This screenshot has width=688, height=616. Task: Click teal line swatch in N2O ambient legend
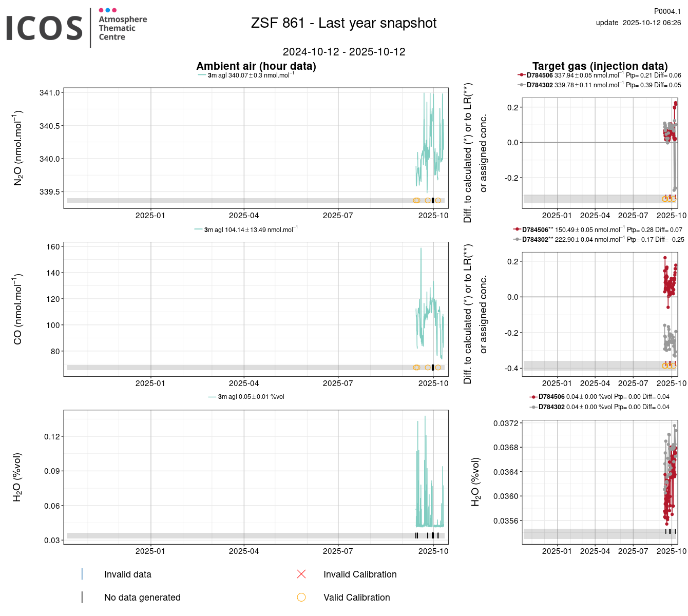click(202, 75)
